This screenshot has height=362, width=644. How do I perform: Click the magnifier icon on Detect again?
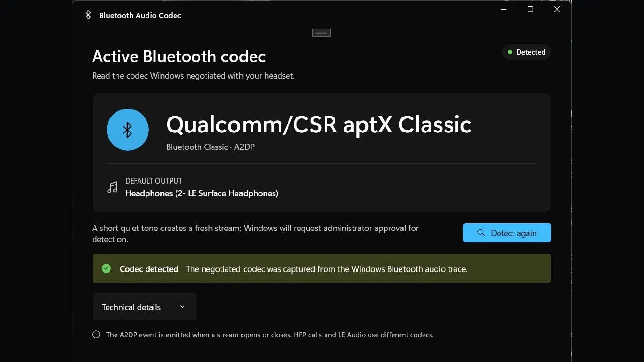coord(481,233)
